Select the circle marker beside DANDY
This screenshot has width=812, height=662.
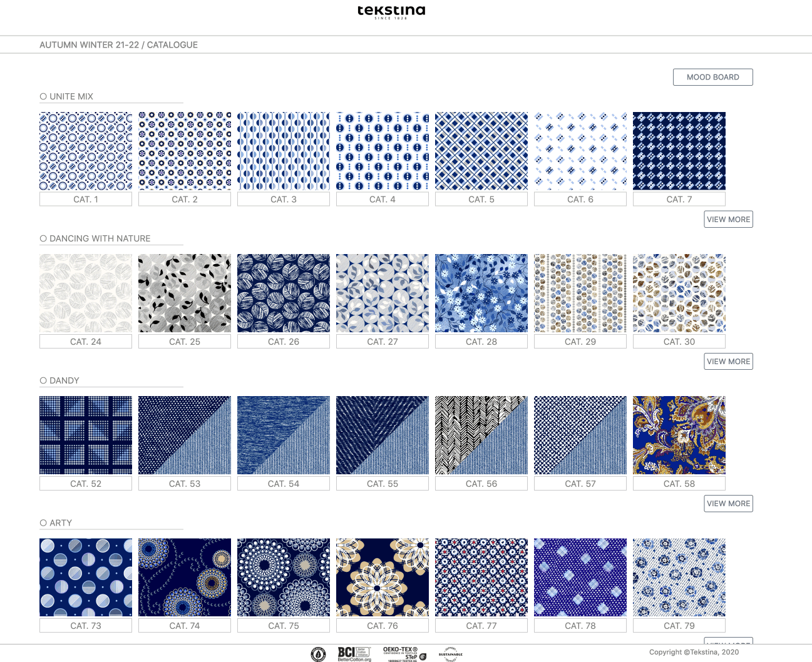click(43, 380)
